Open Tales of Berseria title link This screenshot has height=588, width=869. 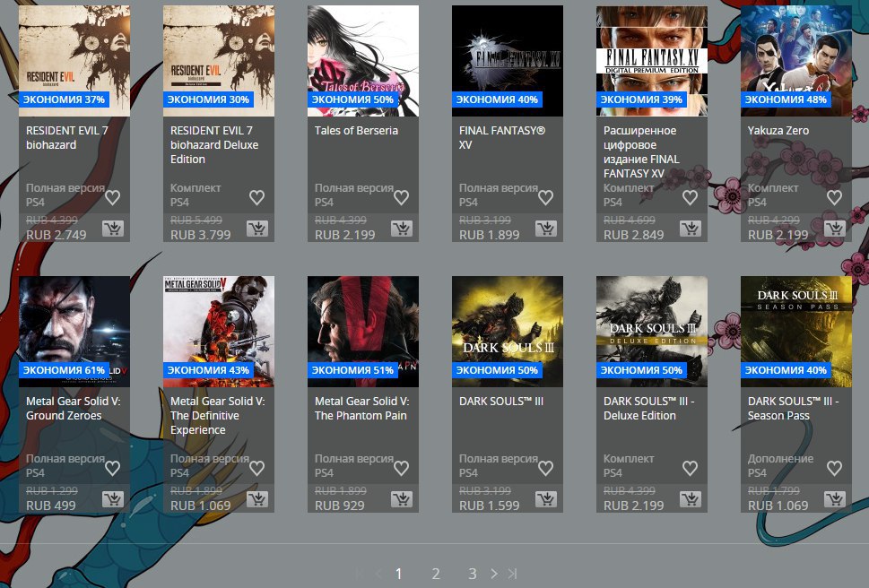point(356,131)
